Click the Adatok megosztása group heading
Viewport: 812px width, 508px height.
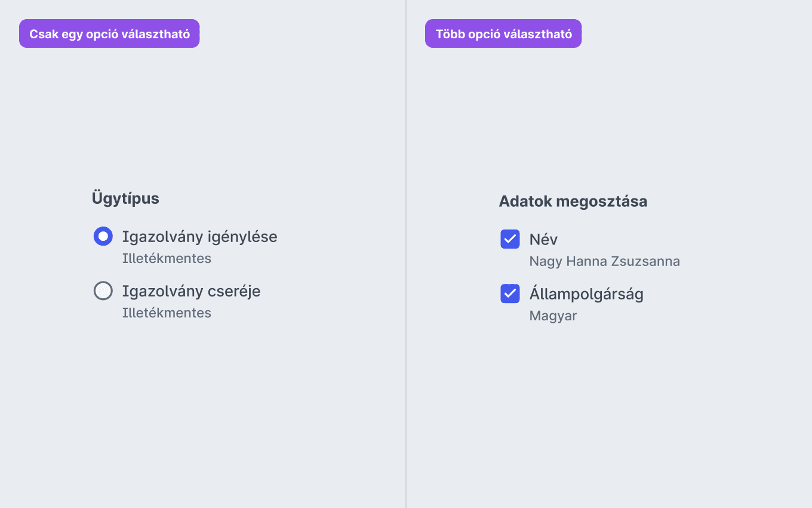click(x=573, y=201)
